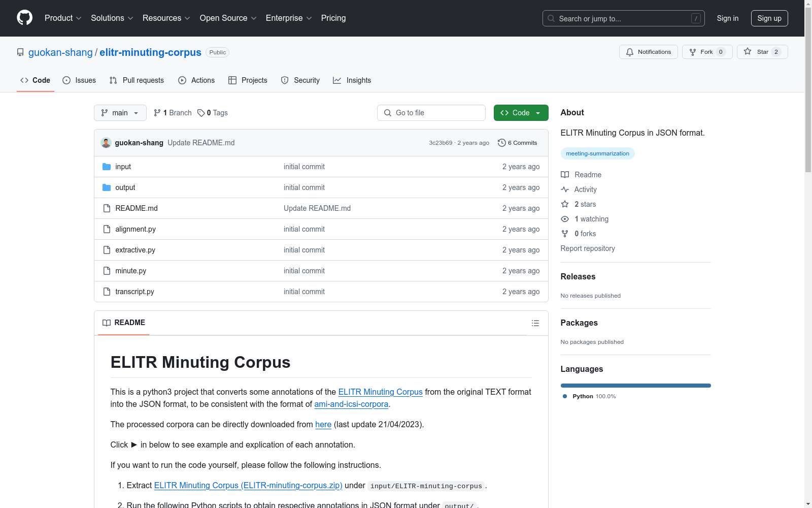The width and height of the screenshot is (812, 508).
Task: Open the guokan-shang owner profile link
Action: tap(60, 52)
